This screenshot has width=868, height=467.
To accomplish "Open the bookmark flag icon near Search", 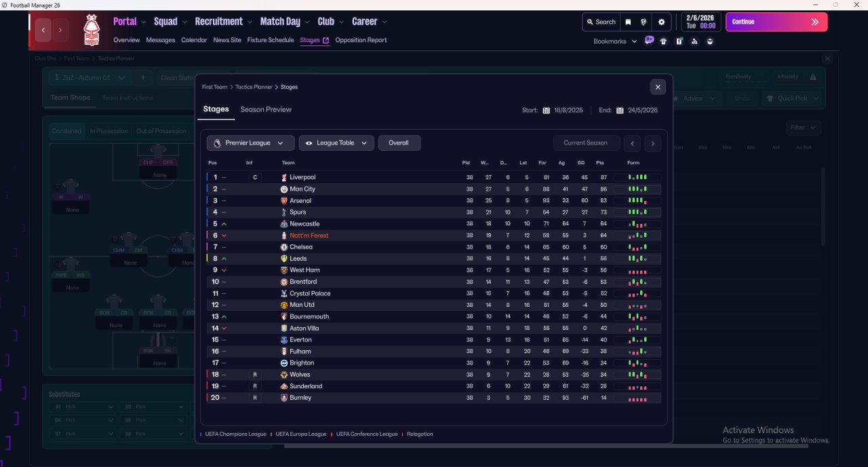I will (628, 22).
